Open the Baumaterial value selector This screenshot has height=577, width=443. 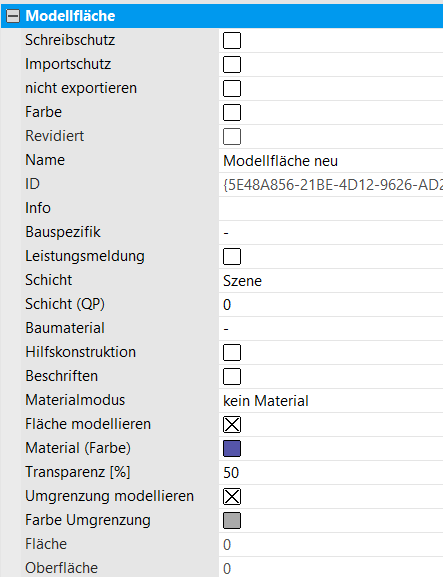click(331, 328)
